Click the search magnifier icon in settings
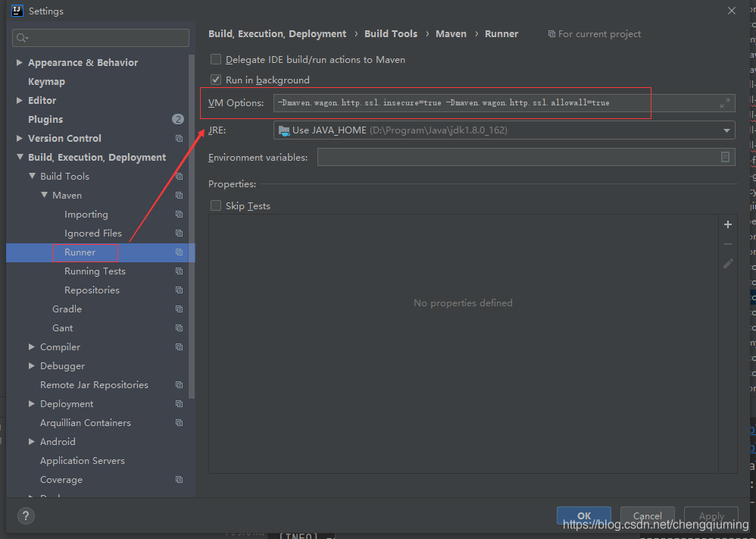The width and height of the screenshot is (756, 539). (22, 38)
